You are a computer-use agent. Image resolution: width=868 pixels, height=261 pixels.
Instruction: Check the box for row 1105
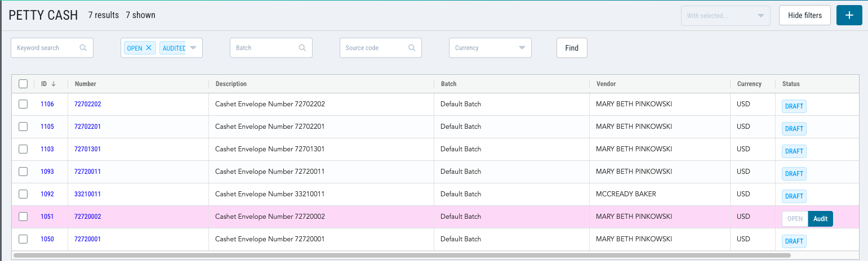(23, 127)
